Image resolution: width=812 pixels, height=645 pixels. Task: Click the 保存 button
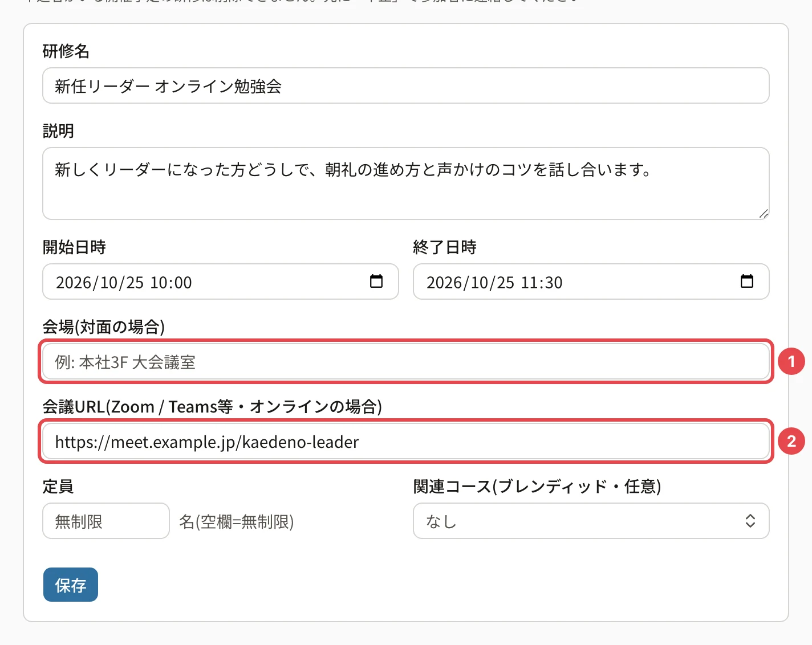point(71,585)
